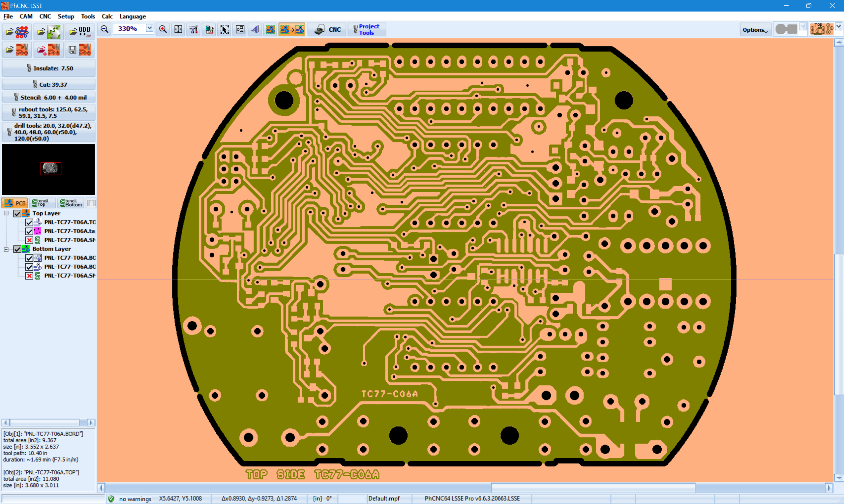
Task: Click the 330% zoom value field
Action: click(129, 29)
